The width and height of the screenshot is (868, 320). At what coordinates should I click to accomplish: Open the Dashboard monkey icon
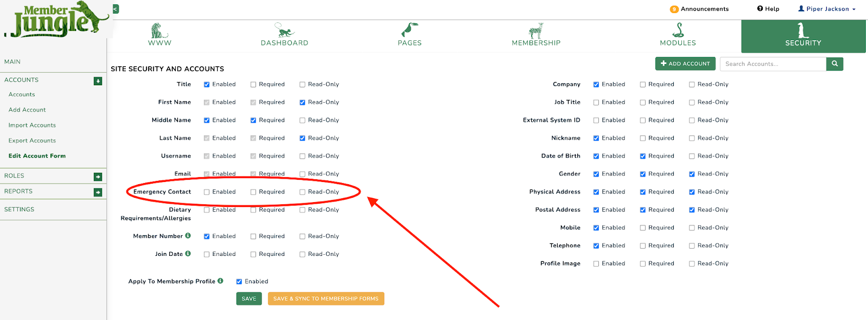284,30
